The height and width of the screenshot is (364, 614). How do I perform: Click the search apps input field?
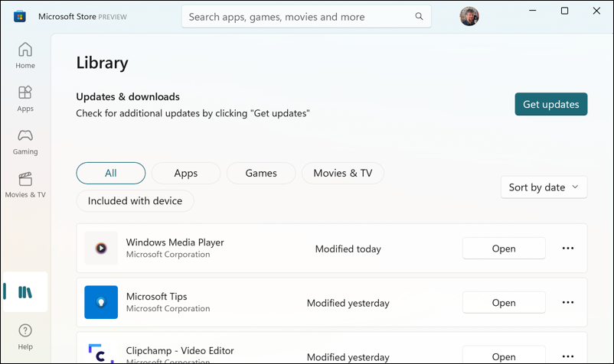(x=306, y=16)
